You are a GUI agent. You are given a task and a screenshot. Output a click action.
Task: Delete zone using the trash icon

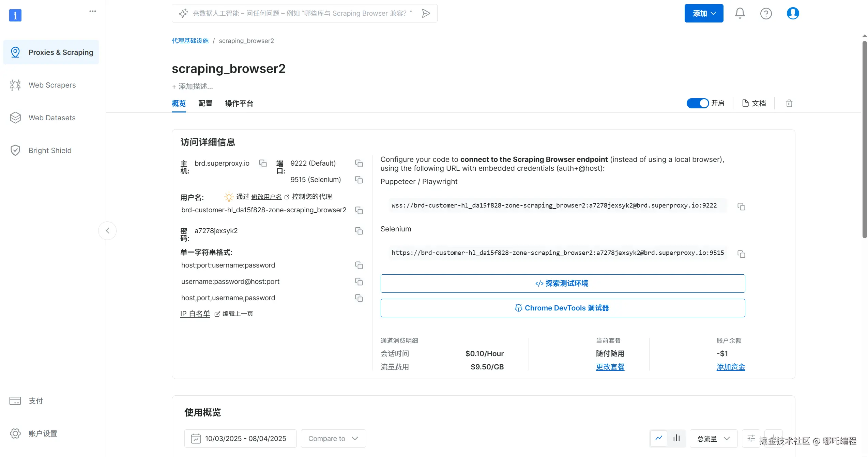[789, 103]
